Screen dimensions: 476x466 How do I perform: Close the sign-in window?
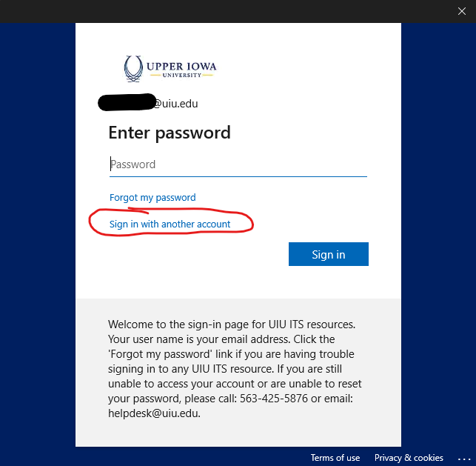[x=461, y=10]
